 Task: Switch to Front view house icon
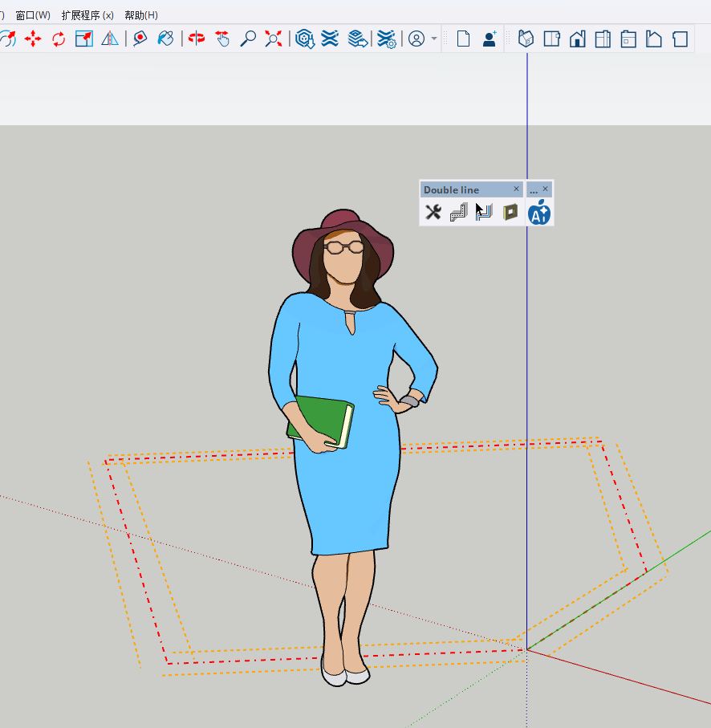click(x=577, y=39)
